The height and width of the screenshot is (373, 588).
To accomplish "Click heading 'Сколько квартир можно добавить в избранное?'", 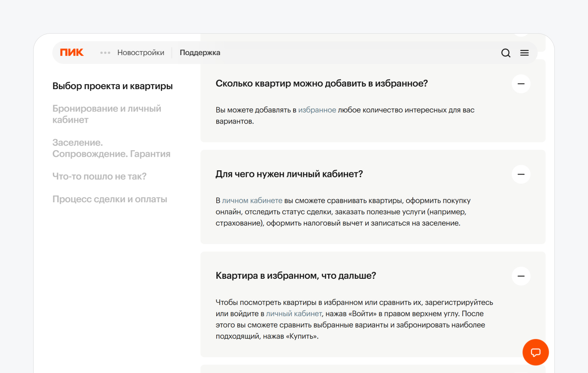I will (x=322, y=84).
